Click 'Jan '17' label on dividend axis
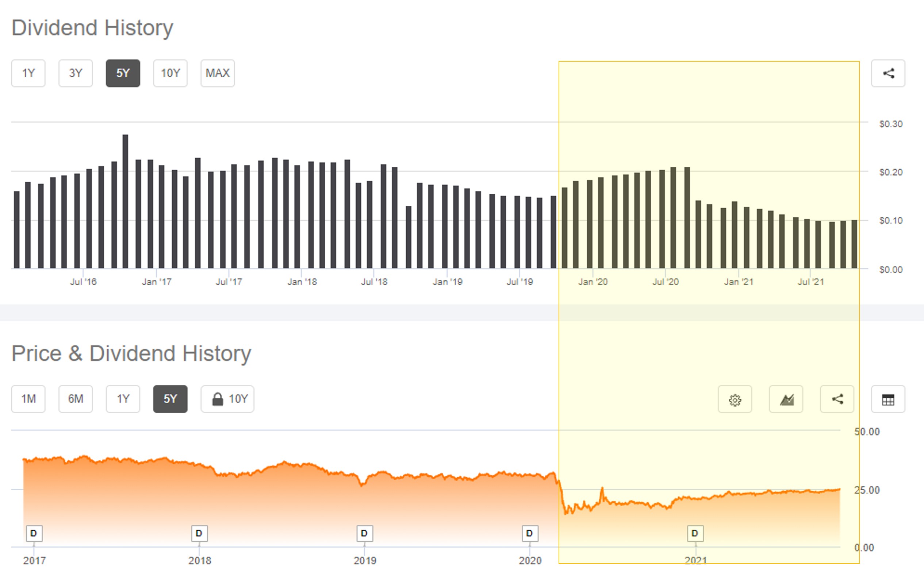924x580 pixels. pyautogui.click(x=157, y=282)
